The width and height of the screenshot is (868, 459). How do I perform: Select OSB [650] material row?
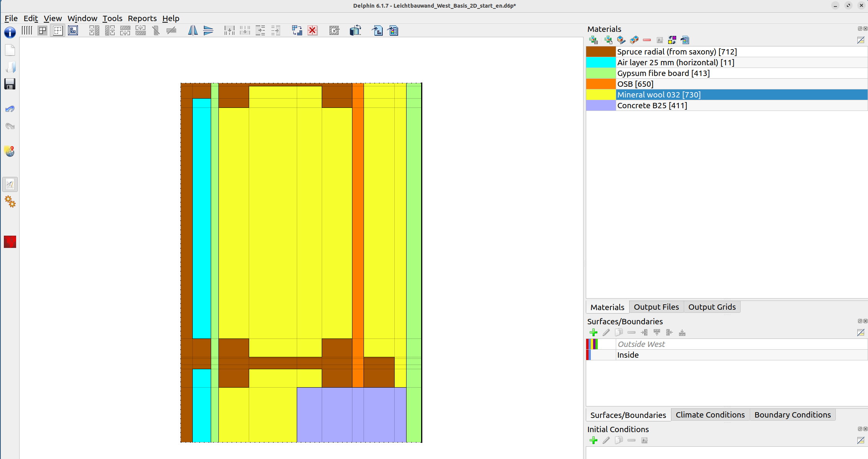(727, 84)
